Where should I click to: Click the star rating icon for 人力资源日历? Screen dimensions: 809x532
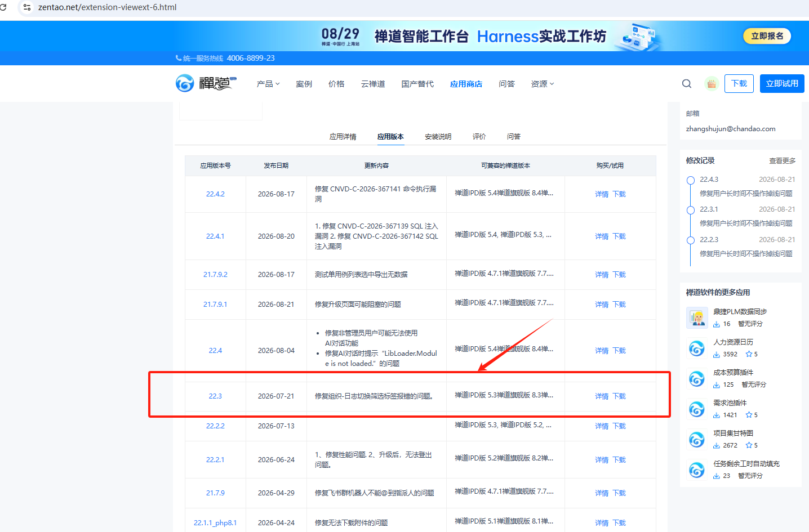click(x=749, y=354)
